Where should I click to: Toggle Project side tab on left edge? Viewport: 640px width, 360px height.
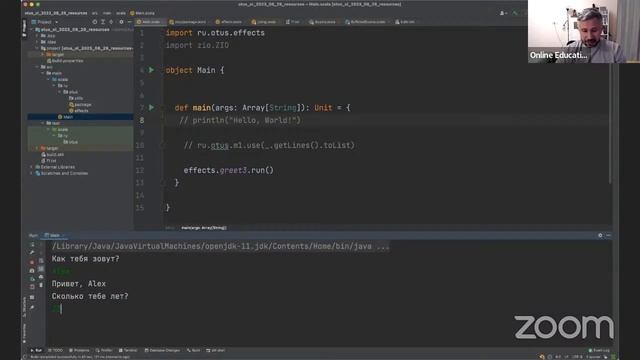click(24, 28)
